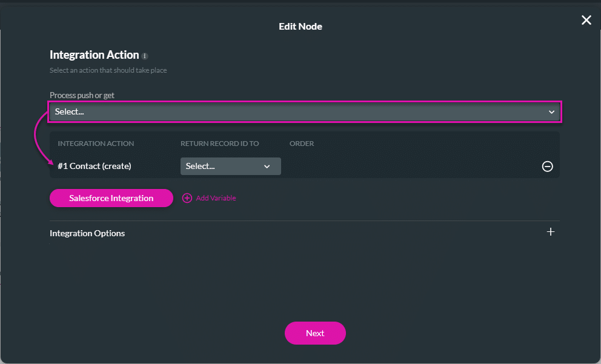Click the Edit Node dialog title
This screenshot has width=601, height=364.
(300, 27)
